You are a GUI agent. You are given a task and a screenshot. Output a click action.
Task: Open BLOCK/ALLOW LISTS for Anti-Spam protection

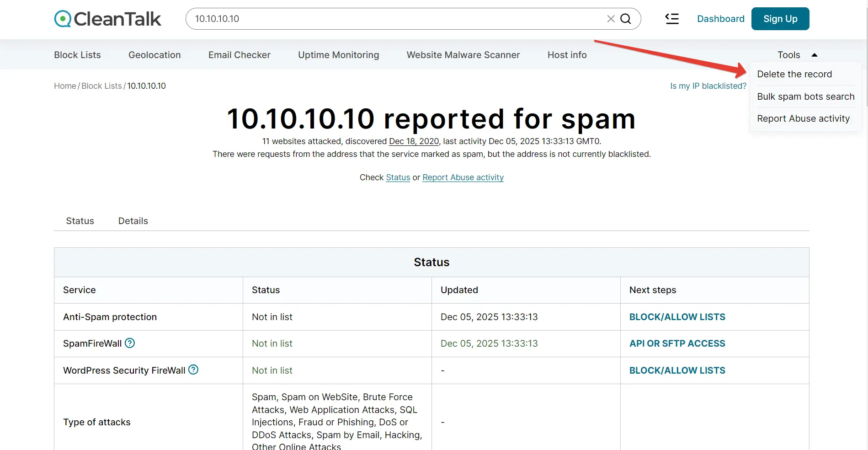point(677,316)
